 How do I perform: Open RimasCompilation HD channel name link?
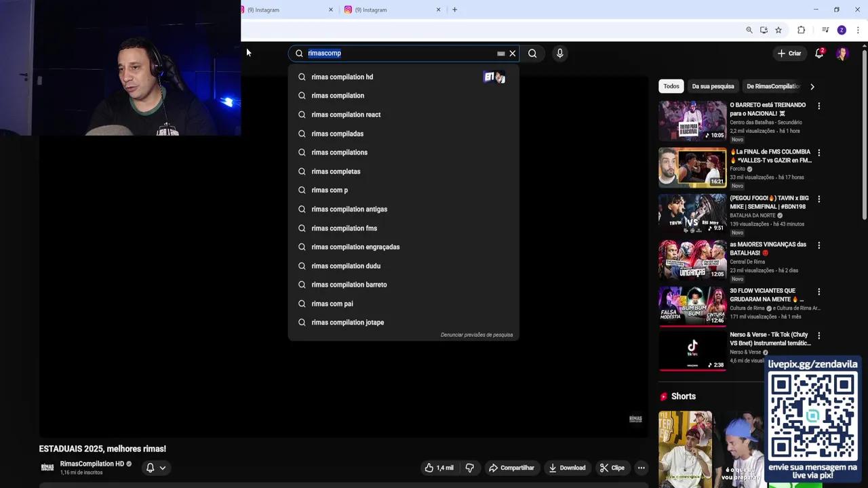tap(92, 464)
